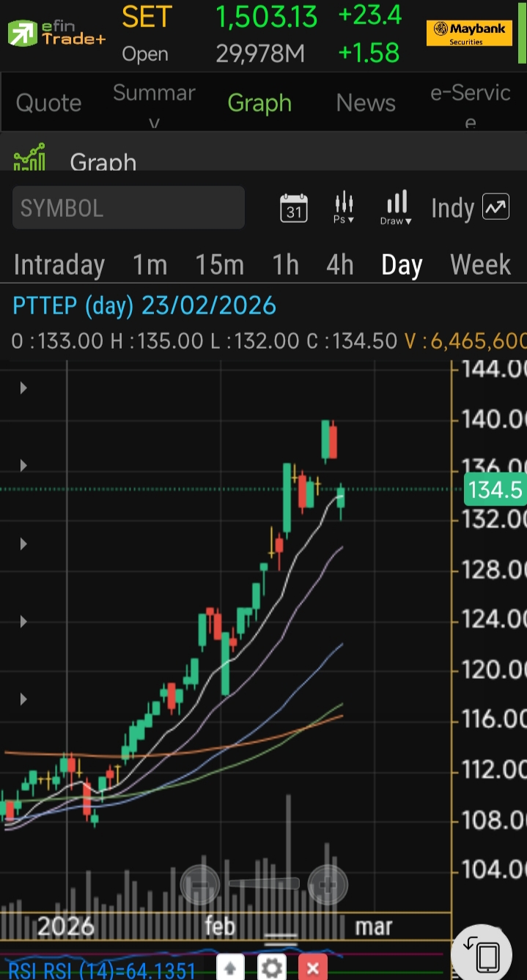Expand the chart triangle beside 144.00
The width and height of the screenshot is (527, 980).
pos(23,387)
